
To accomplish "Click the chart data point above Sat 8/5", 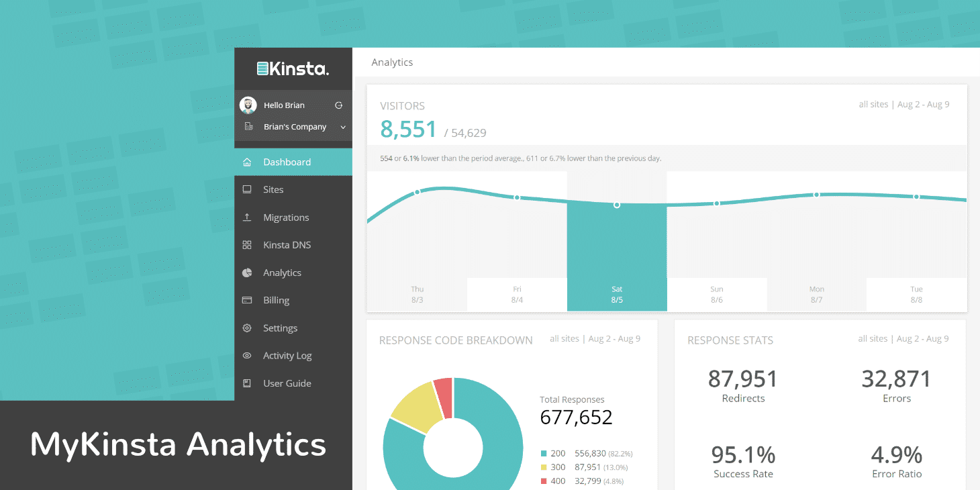I will 617,205.
